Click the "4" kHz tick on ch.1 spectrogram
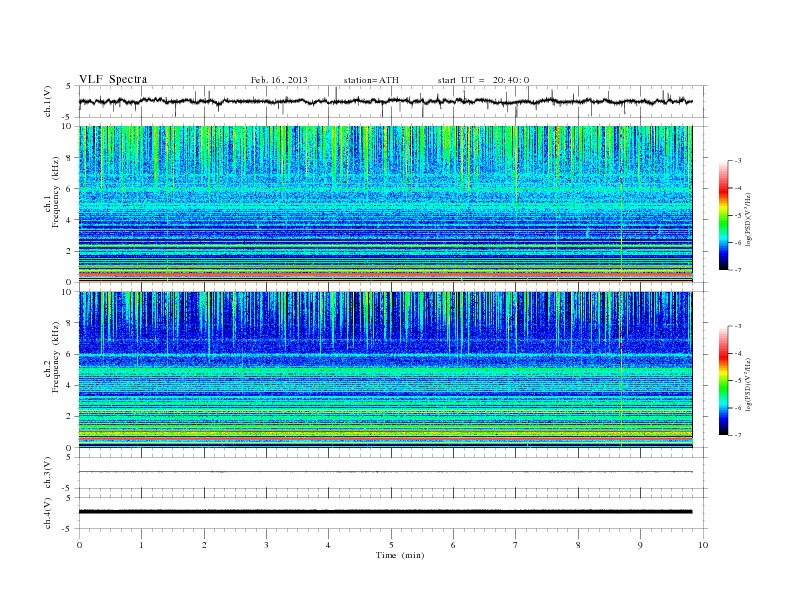Viewport: 792px width, 612px height. pos(69,220)
